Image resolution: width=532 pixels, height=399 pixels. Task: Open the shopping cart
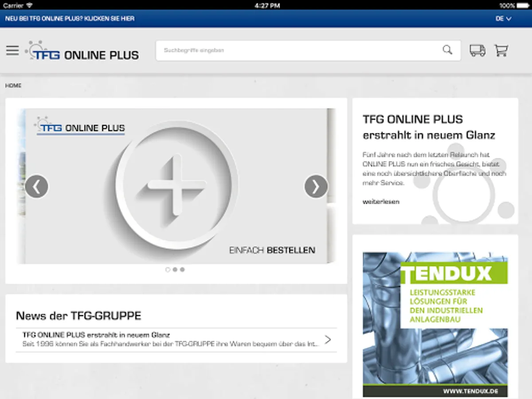[x=501, y=51]
